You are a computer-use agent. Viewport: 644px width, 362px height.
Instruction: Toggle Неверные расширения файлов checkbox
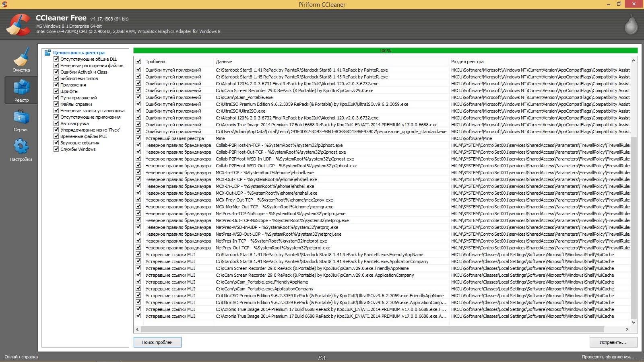(x=56, y=66)
